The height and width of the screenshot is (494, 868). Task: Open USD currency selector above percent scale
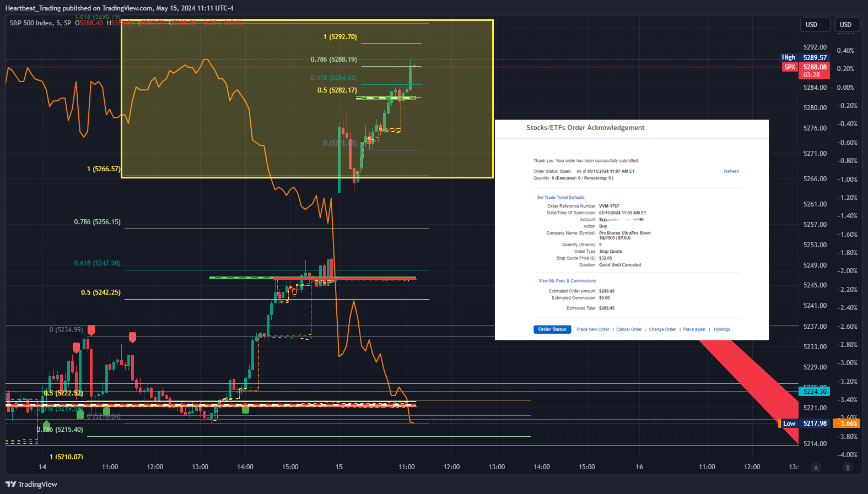click(846, 25)
